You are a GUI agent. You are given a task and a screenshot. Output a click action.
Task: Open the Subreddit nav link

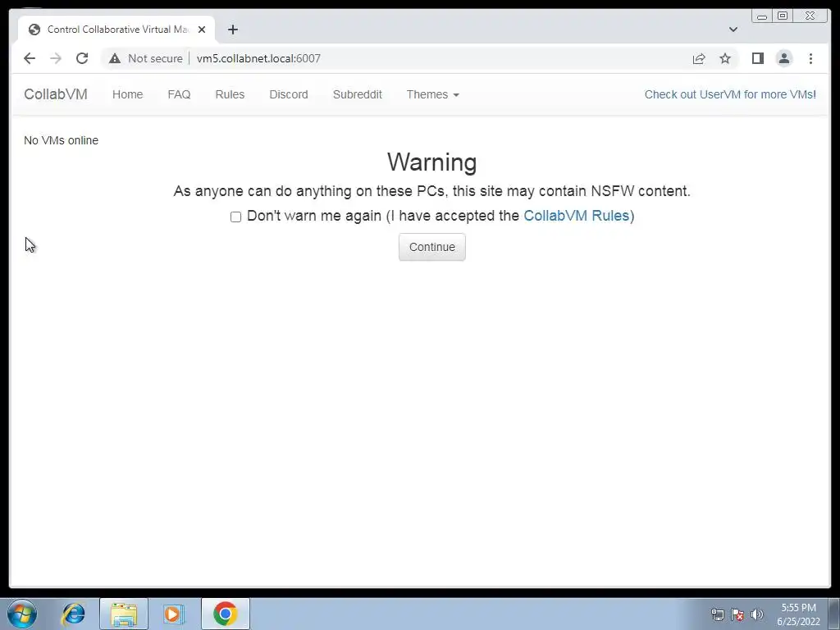(358, 94)
